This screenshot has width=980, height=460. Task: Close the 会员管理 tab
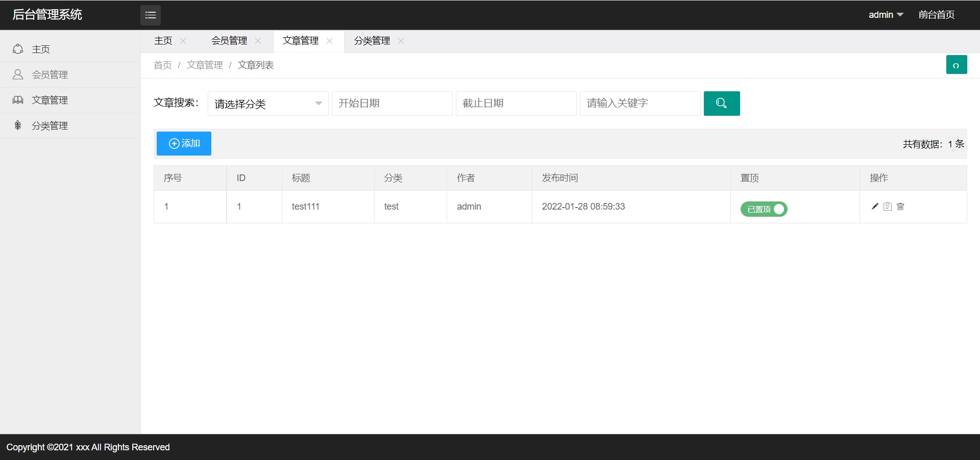(258, 41)
